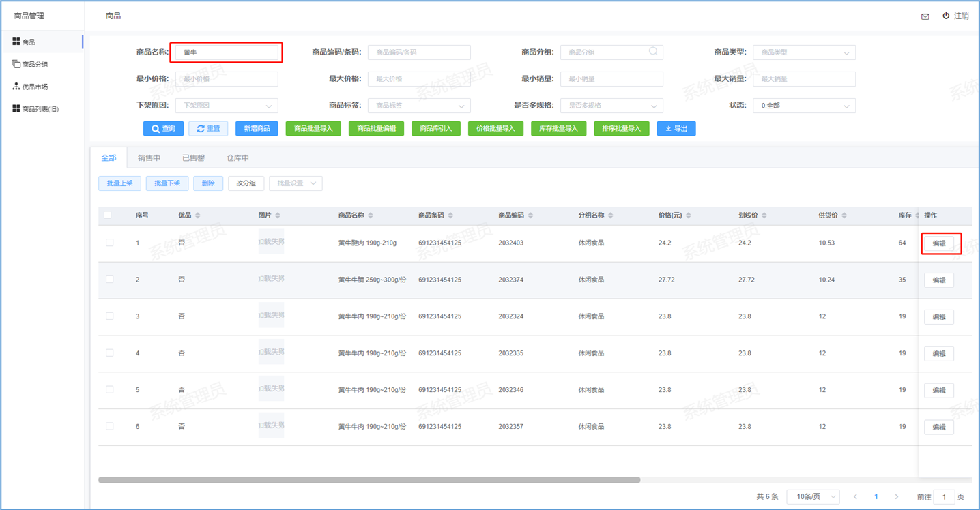Screen dimensions: 980x510
Task: Check the checkbox for row 1
Action: 109,243
